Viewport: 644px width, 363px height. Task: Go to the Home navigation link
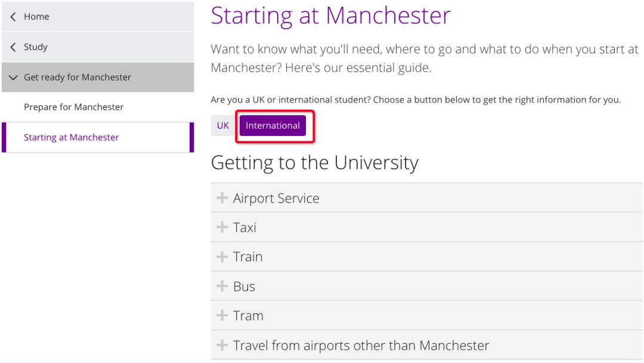[36, 17]
